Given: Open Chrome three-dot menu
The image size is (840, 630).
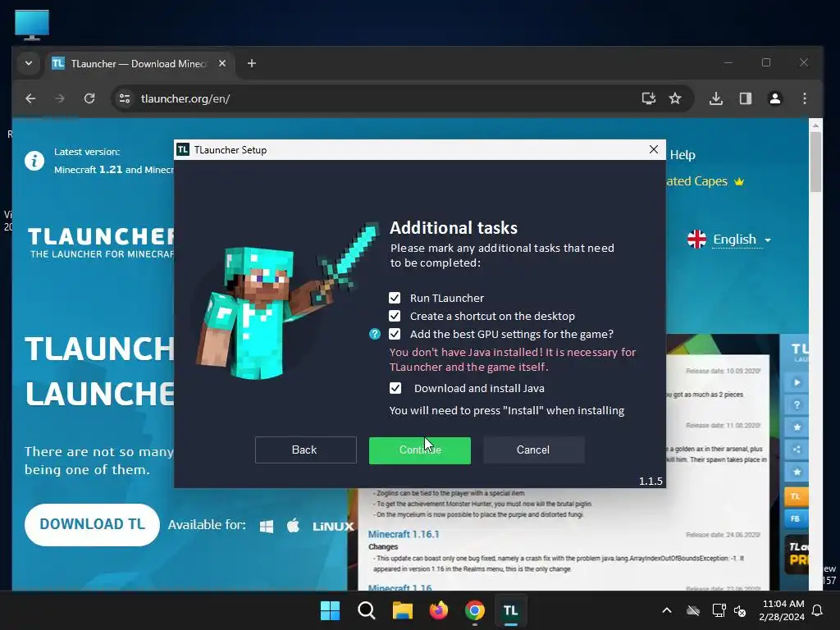Looking at the screenshot, I should 805,98.
